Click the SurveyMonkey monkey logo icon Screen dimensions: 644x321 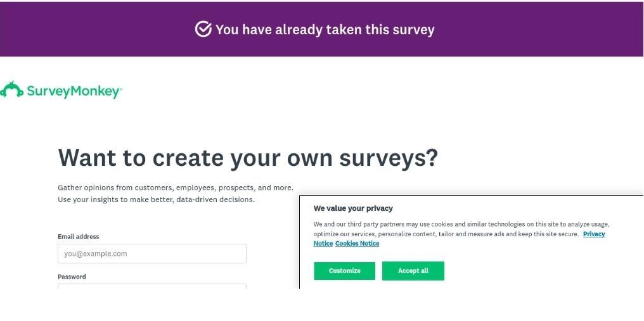[12, 91]
